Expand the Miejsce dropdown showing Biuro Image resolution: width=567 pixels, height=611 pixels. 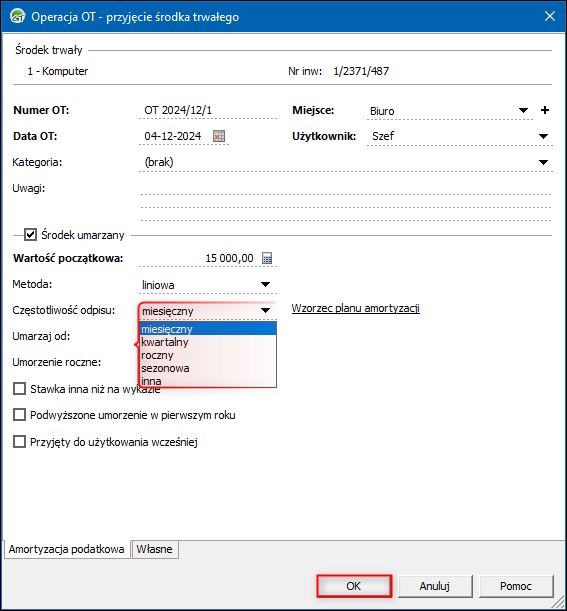[x=523, y=111]
